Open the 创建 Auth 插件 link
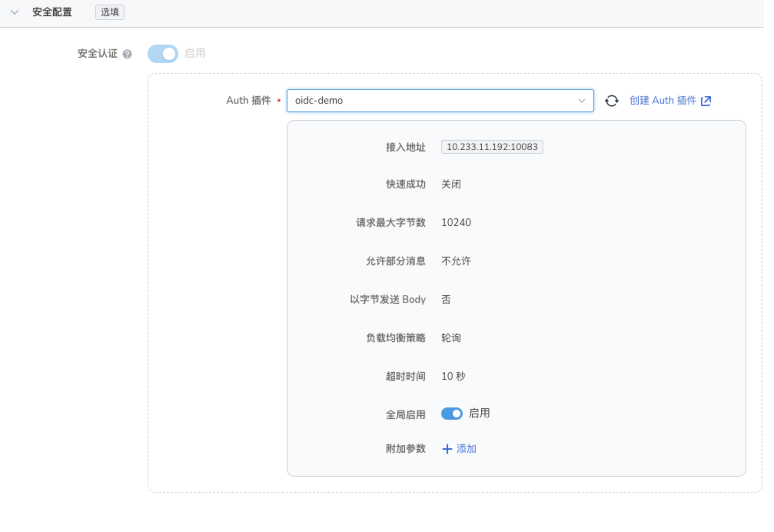The image size is (774, 532). tap(663, 101)
